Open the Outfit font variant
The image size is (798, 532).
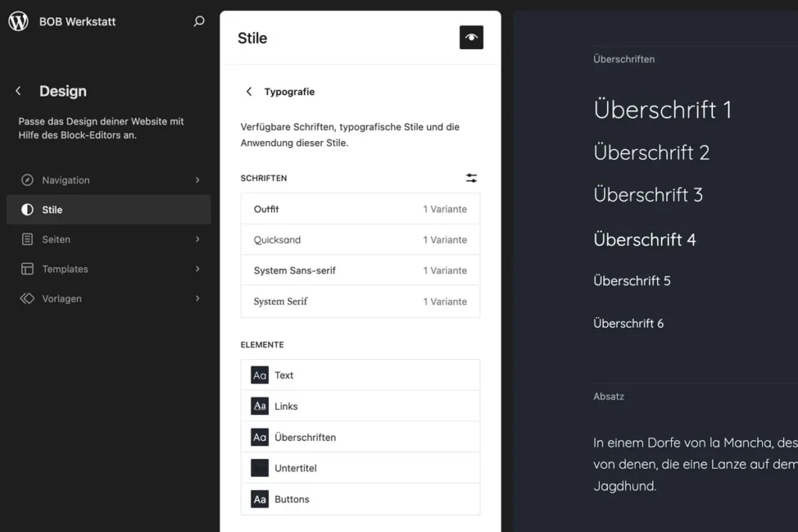(x=360, y=209)
